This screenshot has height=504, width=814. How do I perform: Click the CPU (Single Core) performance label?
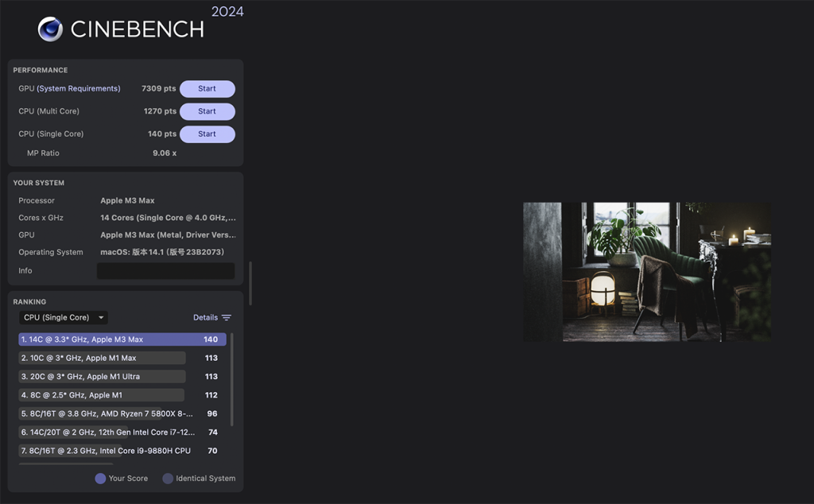[x=51, y=134]
